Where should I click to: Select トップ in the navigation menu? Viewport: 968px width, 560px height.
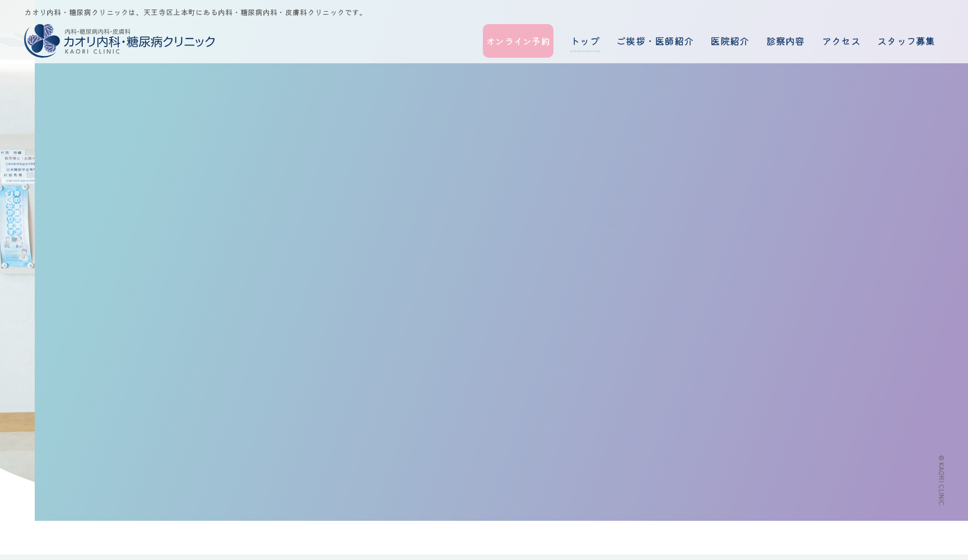click(585, 41)
